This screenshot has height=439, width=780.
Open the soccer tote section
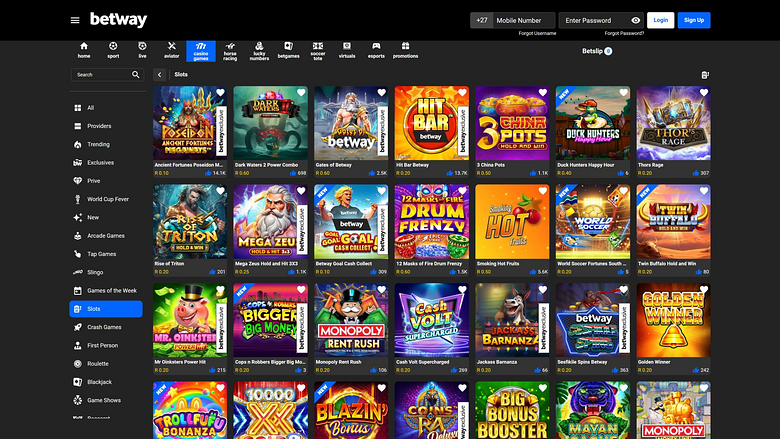pyautogui.click(x=318, y=51)
